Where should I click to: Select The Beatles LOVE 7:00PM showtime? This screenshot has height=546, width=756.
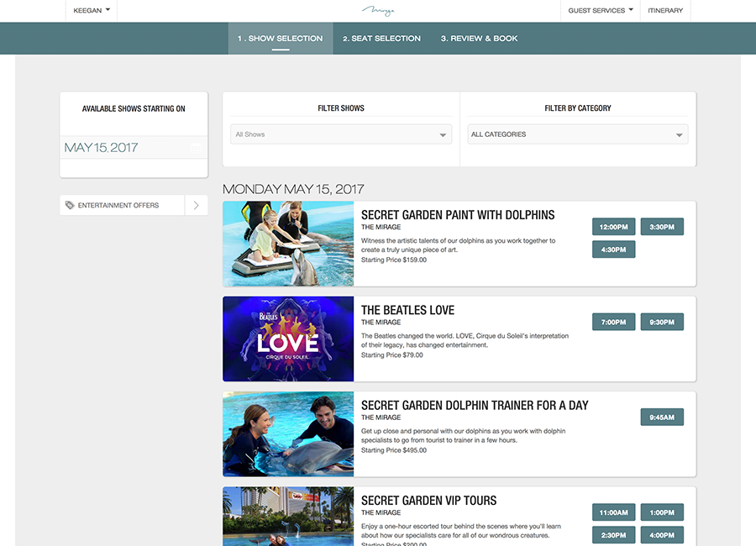tap(614, 322)
